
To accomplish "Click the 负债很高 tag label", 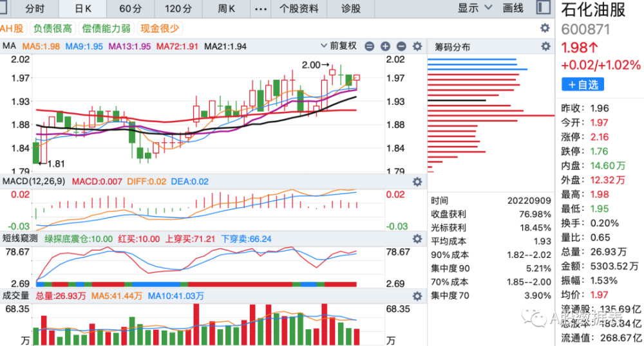I will (53, 28).
